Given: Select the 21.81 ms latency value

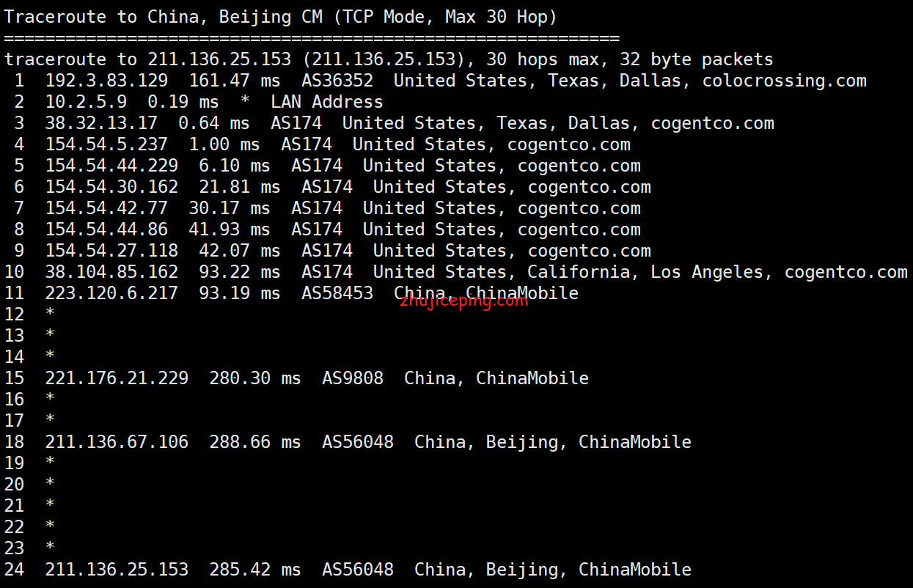Looking at the screenshot, I should [x=240, y=187].
